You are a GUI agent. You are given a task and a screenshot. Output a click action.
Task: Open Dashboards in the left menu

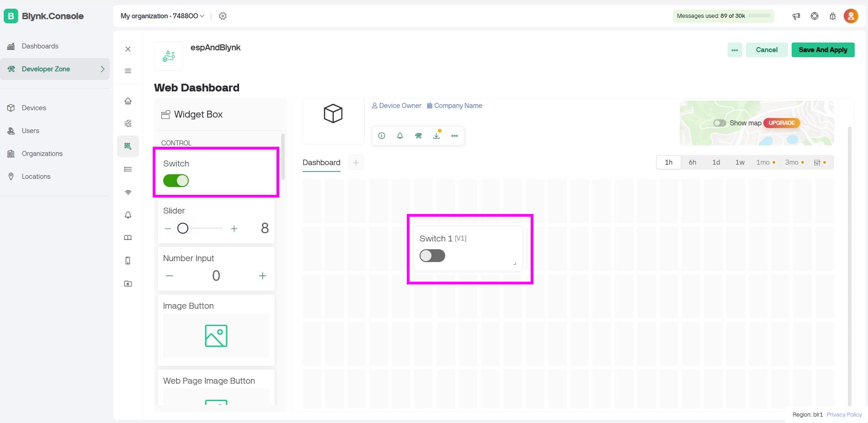55,46
